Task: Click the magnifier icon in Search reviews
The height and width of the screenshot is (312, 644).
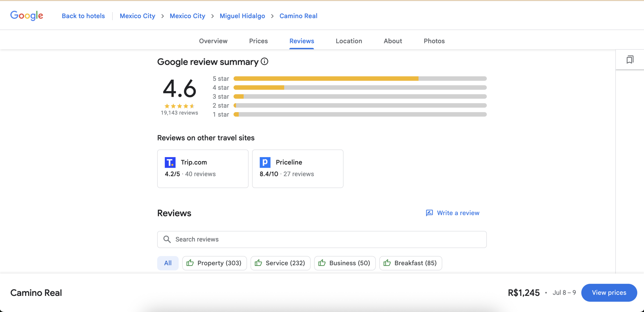Action: [x=167, y=239]
